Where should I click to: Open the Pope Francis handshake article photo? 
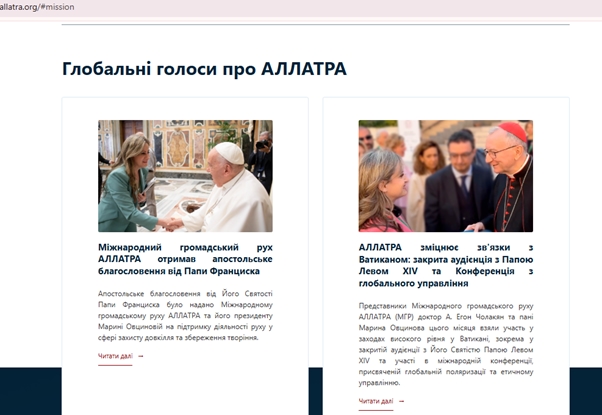(185, 176)
